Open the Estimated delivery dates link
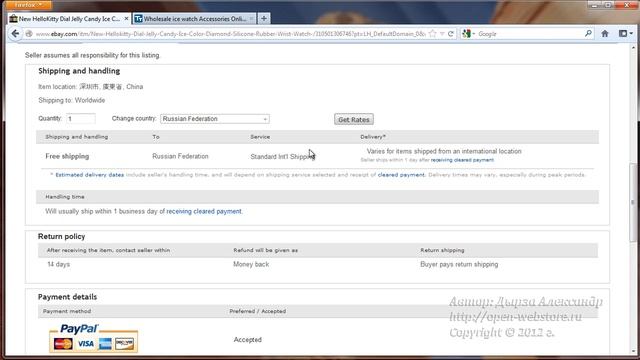The height and width of the screenshot is (360, 640). tap(89, 175)
